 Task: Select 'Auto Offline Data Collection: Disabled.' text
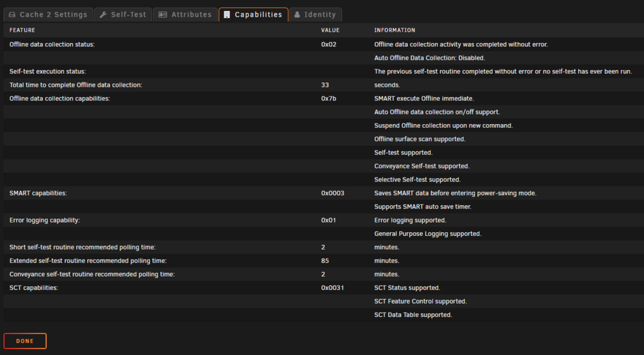click(x=430, y=58)
